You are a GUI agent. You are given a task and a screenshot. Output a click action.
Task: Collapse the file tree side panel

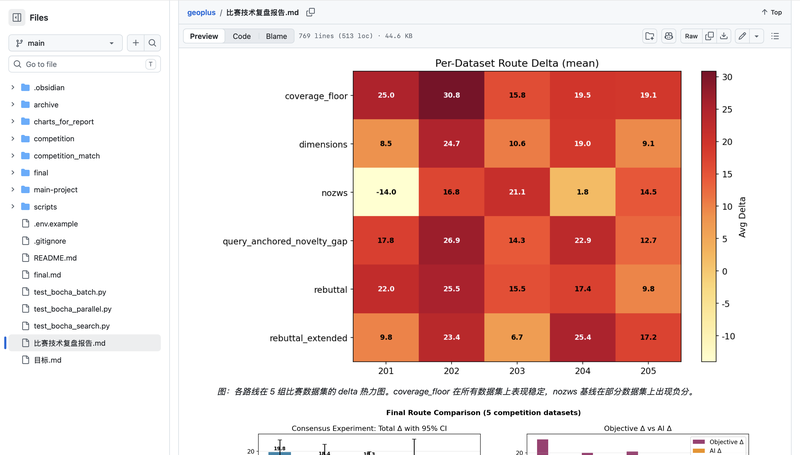(17, 17)
